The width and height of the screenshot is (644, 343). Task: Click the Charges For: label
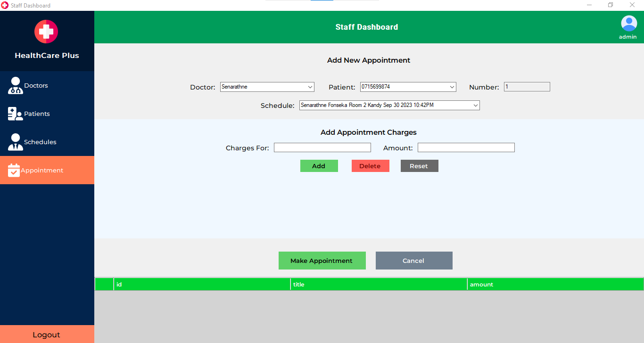click(x=248, y=148)
